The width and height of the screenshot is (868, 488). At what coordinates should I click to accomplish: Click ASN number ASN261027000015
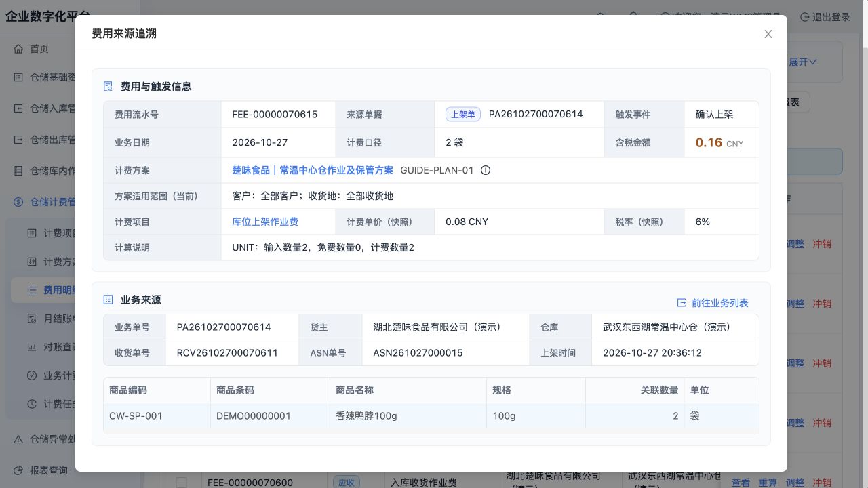tap(418, 353)
